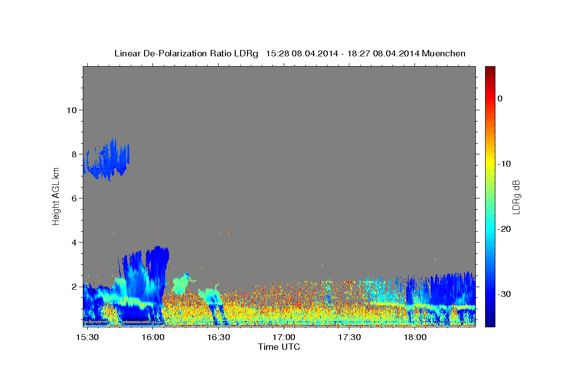Click the height tick label 10

tap(72, 110)
